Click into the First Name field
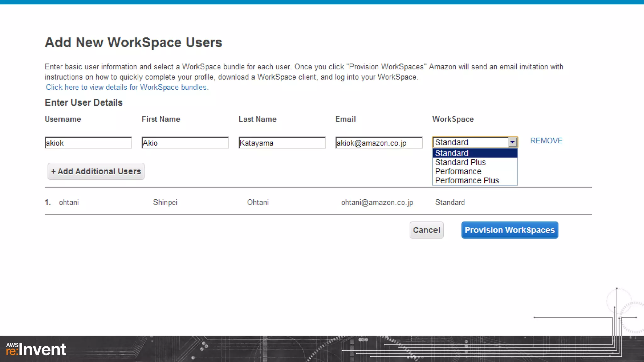 coord(185,143)
